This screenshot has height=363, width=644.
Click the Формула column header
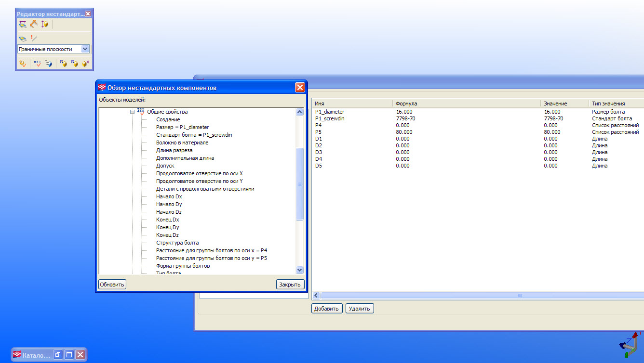coord(466,104)
